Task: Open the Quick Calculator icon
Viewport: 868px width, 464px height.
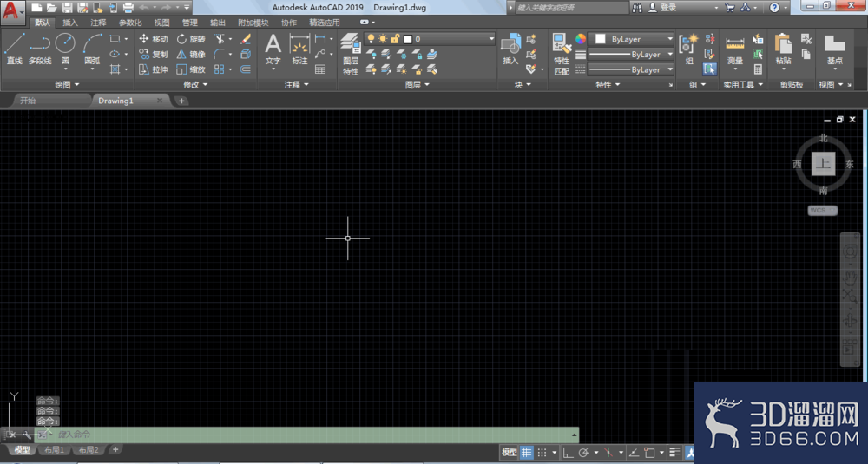Action: (x=758, y=69)
